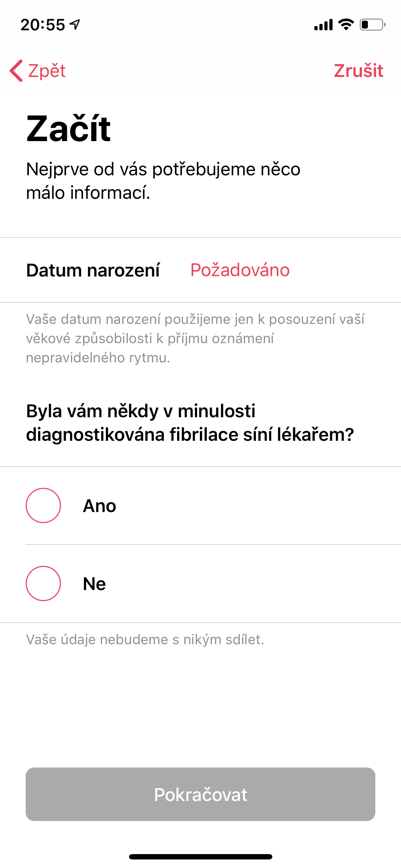Tap the Wi-Fi signal icon

344,23
